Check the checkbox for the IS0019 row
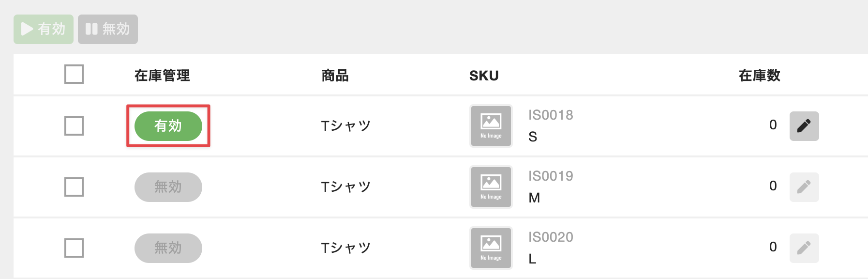The width and height of the screenshot is (868, 279). coord(74,187)
